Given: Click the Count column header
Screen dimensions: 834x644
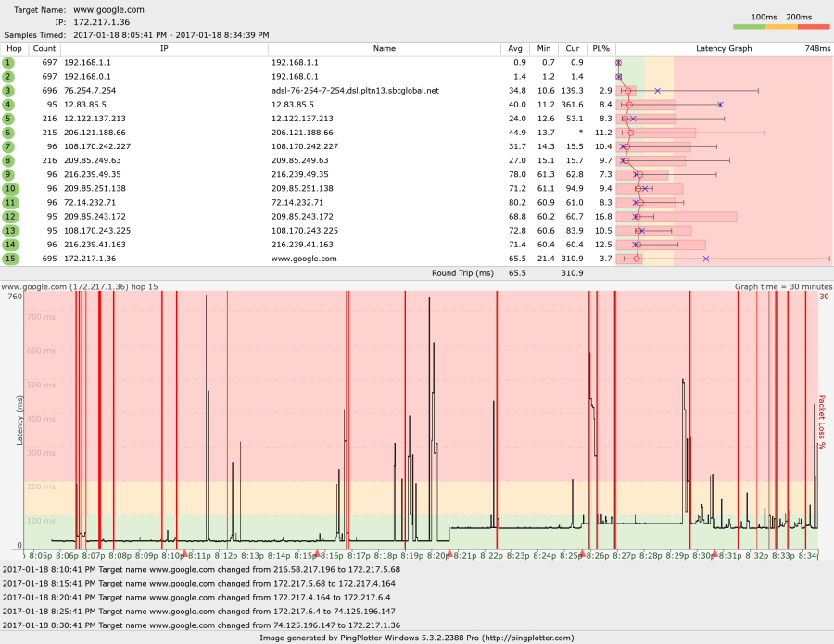Looking at the screenshot, I should 43,48.
